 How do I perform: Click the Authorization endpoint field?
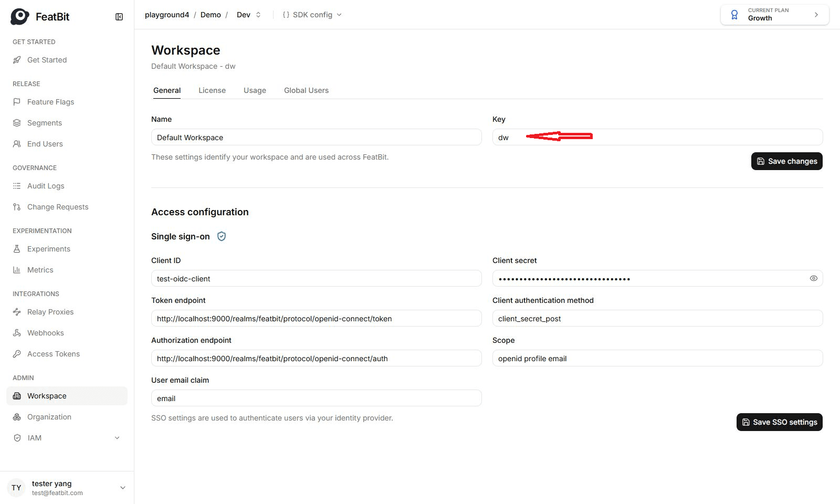317,358
